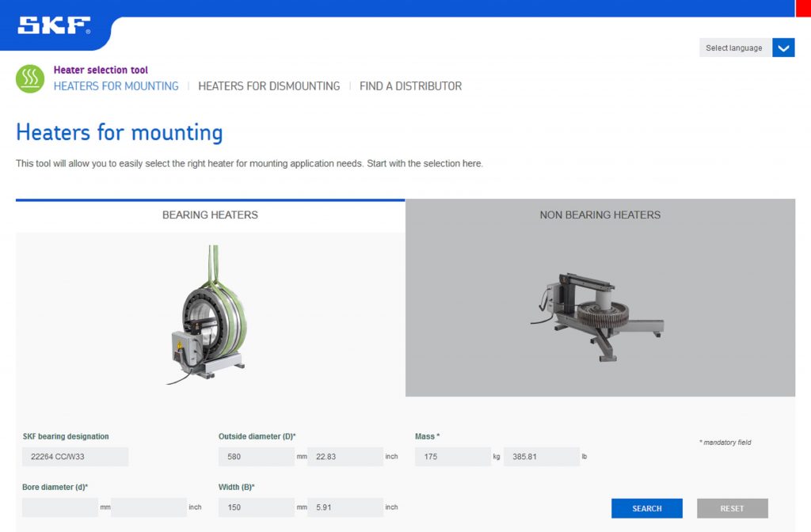The image size is (811, 532).
Task: Click the SKF logo
Action: pos(54,26)
